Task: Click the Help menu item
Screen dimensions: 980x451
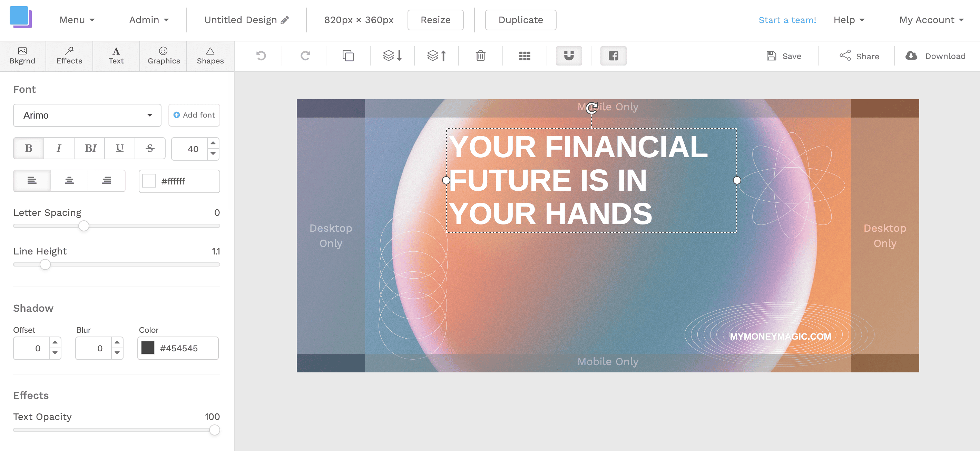Action: [x=849, y=19]
